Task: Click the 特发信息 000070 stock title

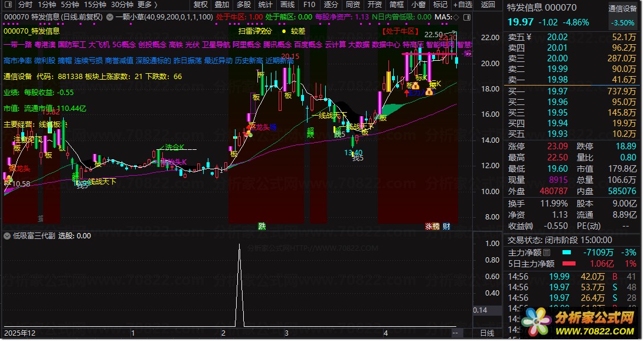Action: [x=541, y=8]
